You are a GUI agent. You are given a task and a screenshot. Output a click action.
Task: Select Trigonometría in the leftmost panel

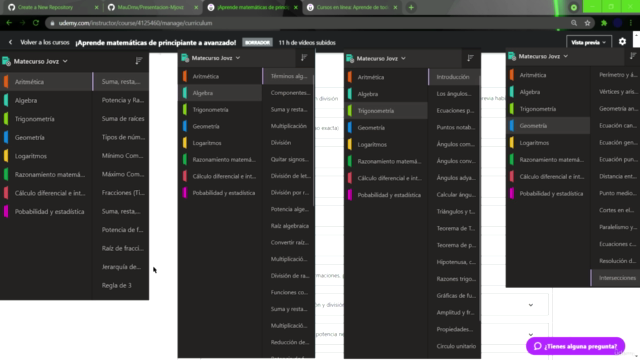tap(35, 119)
